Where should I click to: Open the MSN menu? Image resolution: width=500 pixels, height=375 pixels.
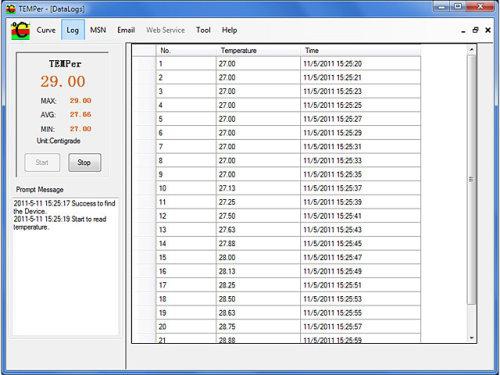coord(98,30)
